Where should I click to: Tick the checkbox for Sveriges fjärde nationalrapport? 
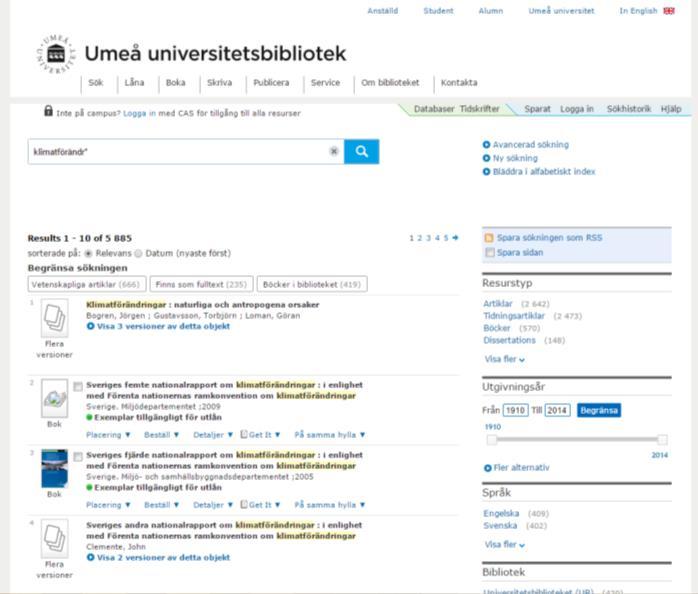pos(78,456)
